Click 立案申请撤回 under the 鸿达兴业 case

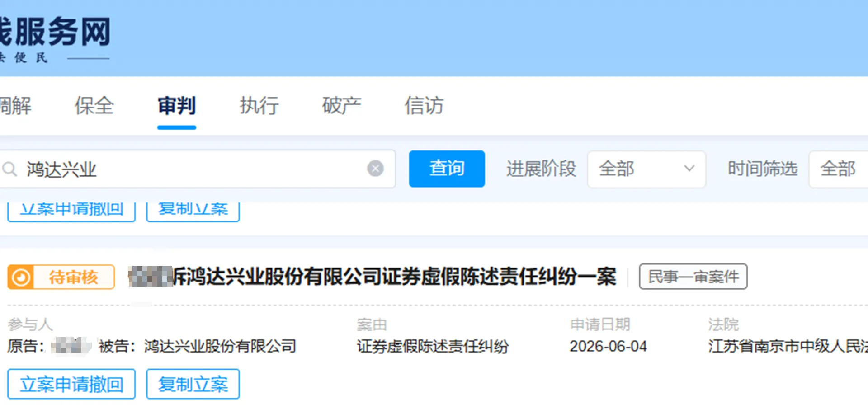(x=71, y=384)
